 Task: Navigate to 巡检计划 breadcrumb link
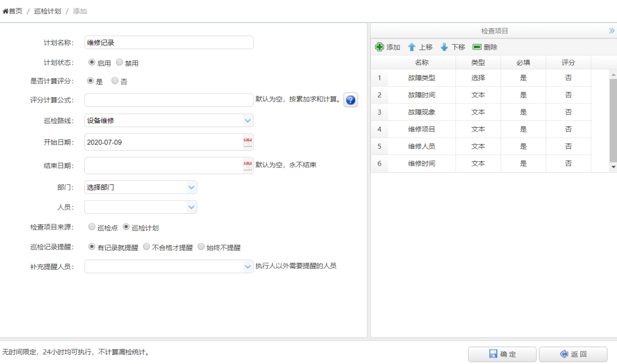[x=47, y=11]
